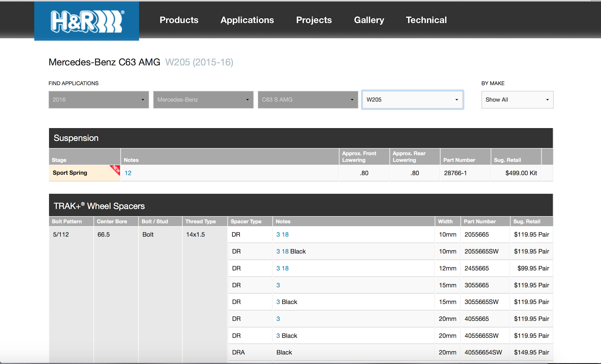Open the Show All by-make dropdown
601x364 pixels.
point(517,100)
